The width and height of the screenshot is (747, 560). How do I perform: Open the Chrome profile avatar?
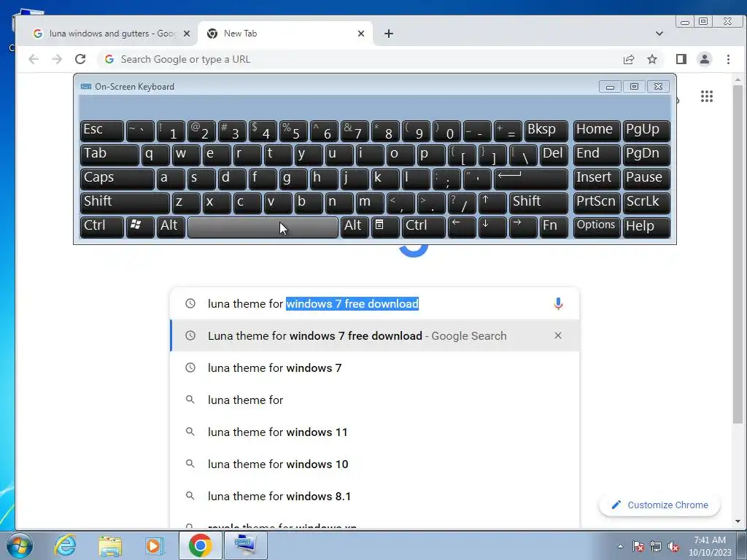(705, 59)
